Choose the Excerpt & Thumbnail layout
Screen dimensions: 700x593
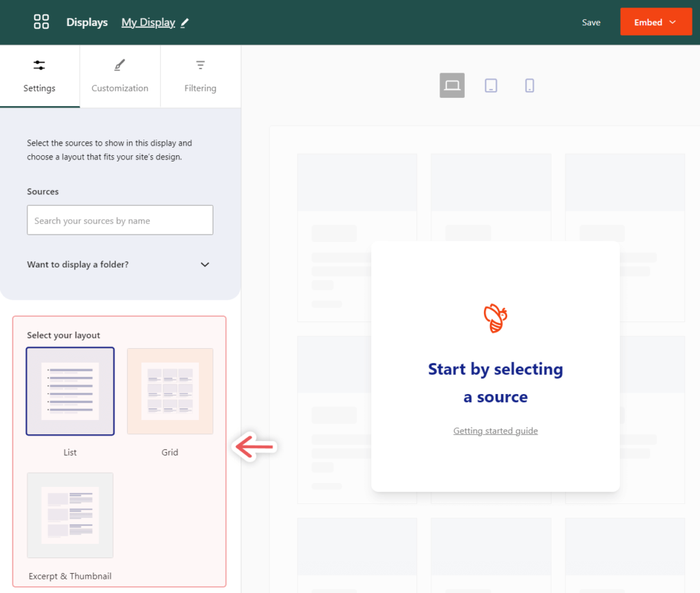tap(70, 515)
